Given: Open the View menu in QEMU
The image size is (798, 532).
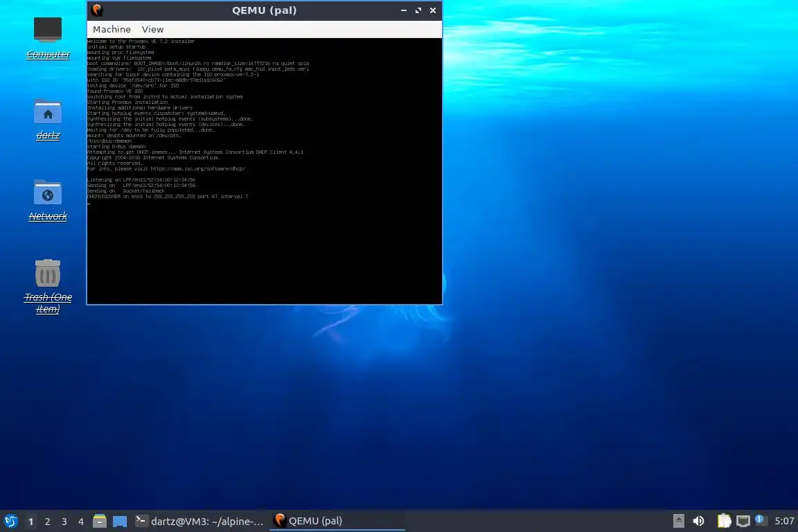Looking at the screenshot, I should pos(152,30).
